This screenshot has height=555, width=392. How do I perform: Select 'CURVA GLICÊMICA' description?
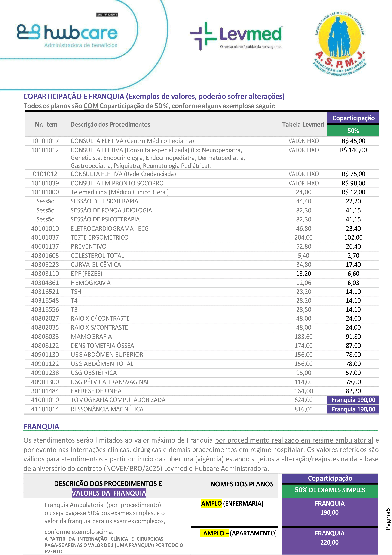96,264
